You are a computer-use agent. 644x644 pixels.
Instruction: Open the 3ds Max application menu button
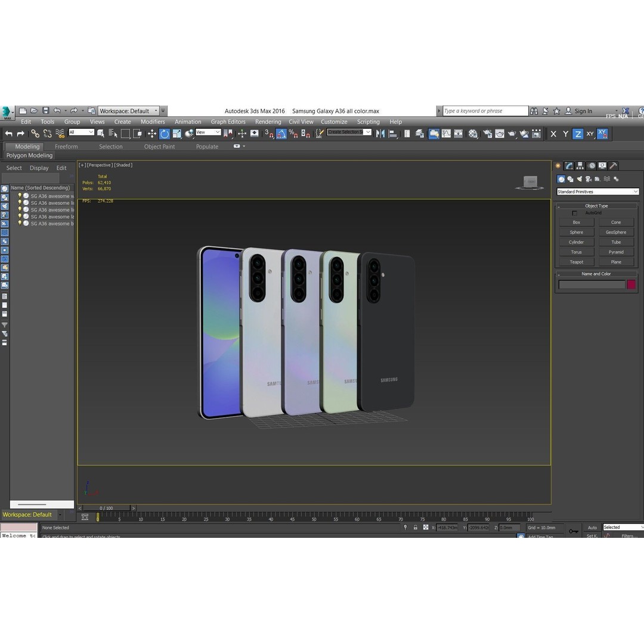tap(7, 113)
